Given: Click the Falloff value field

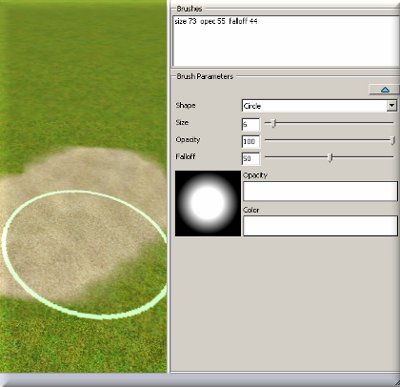Looking at the screenshot, I should coord(251,158).
